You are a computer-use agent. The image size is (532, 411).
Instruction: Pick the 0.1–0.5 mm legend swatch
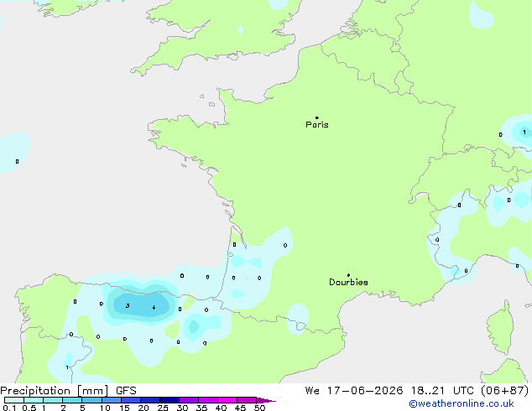coord(14,400)
